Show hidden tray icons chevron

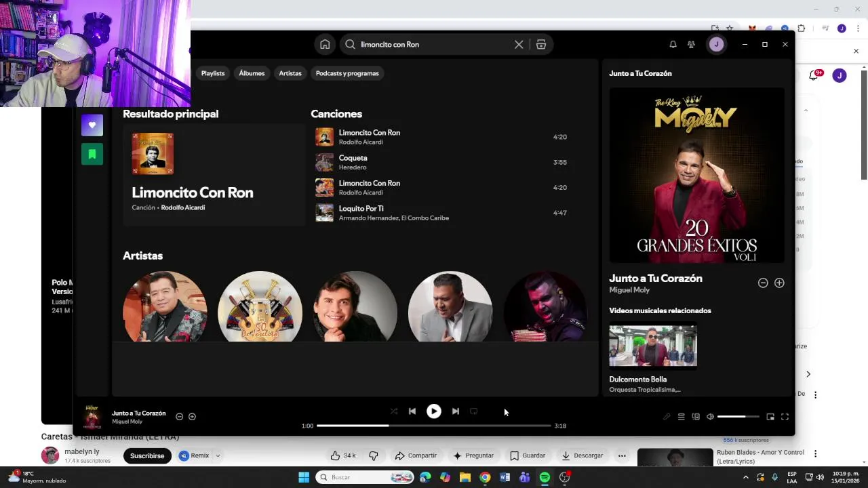[746, 477]
